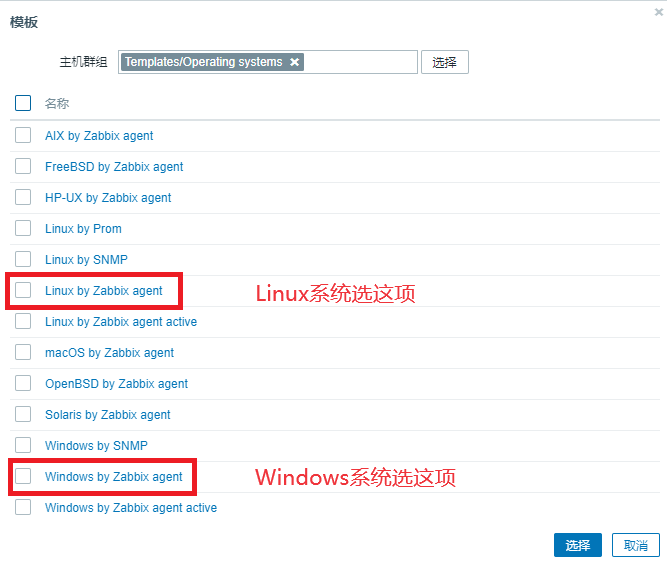Select the Linux by SNMP template link
667x567 pixels.
pyautogui.click(x=86, y=259)
